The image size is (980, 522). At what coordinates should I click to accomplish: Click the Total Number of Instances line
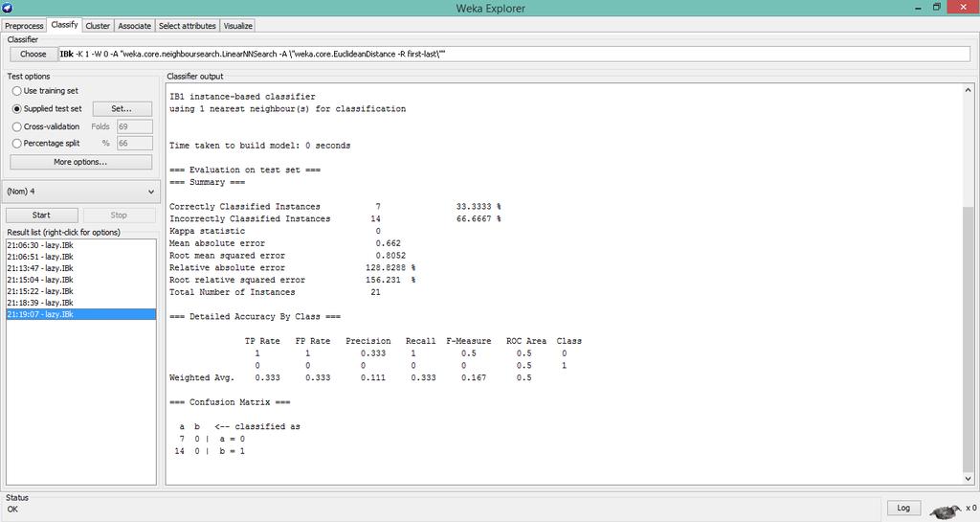pos(275,292)
